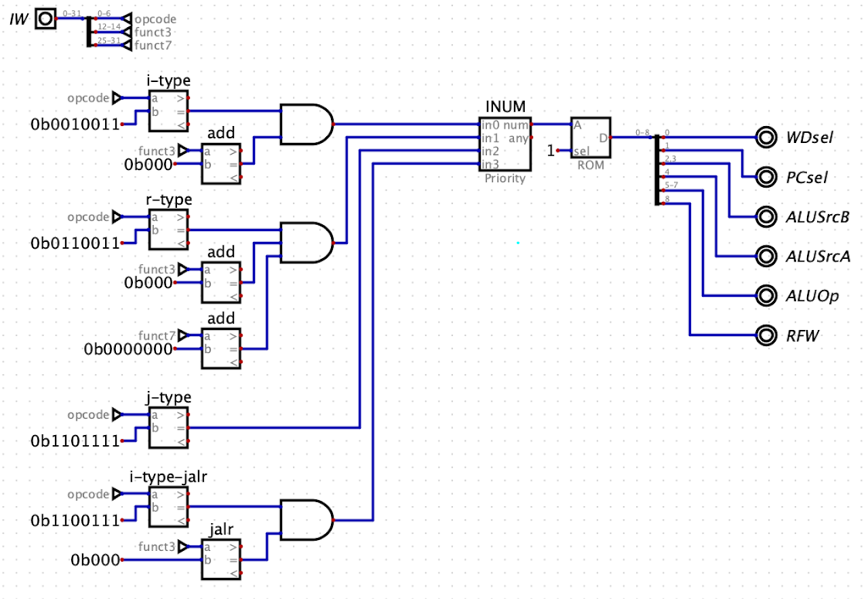This screenshot has width=868, height=599.
Task: Select the r-type opcode comparator
Action: [x=168, y=228]
